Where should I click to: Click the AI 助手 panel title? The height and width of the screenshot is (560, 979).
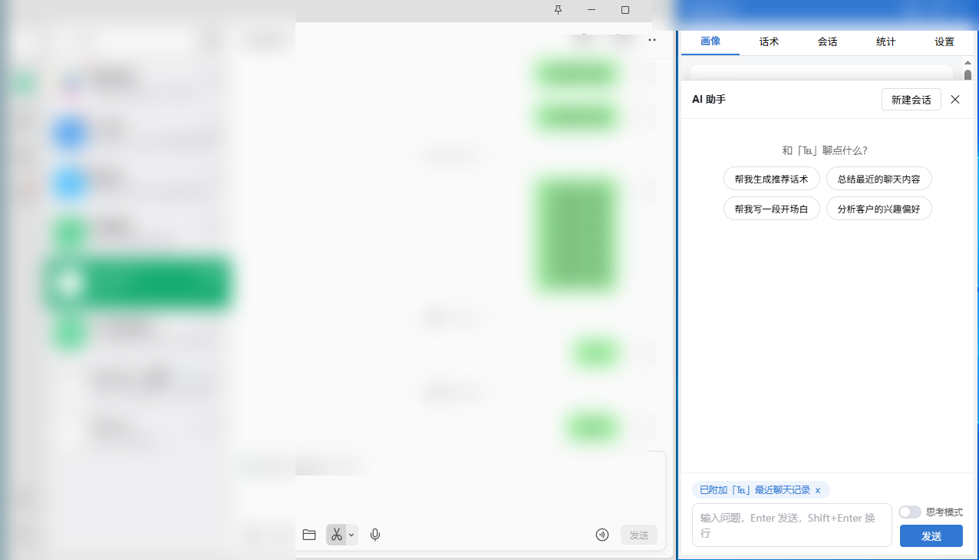709,100
